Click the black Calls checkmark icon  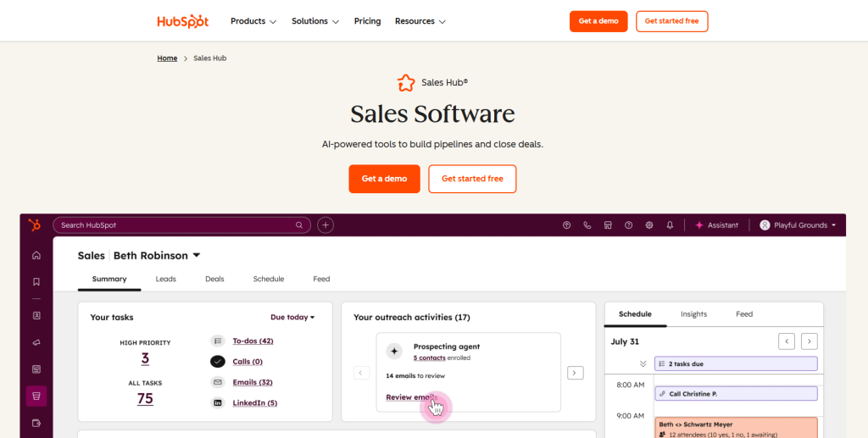[x=218, y=362]
